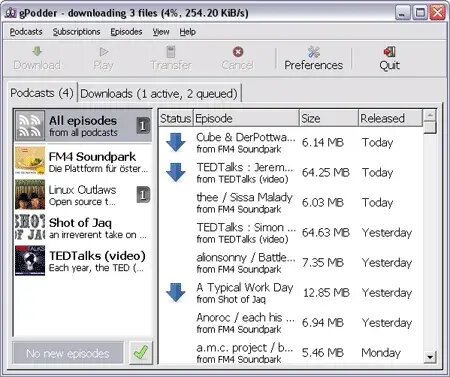The width and height of the screenshot is (450, 377).
Task: Sort by the Status column header
Action: tap(176, 118)
